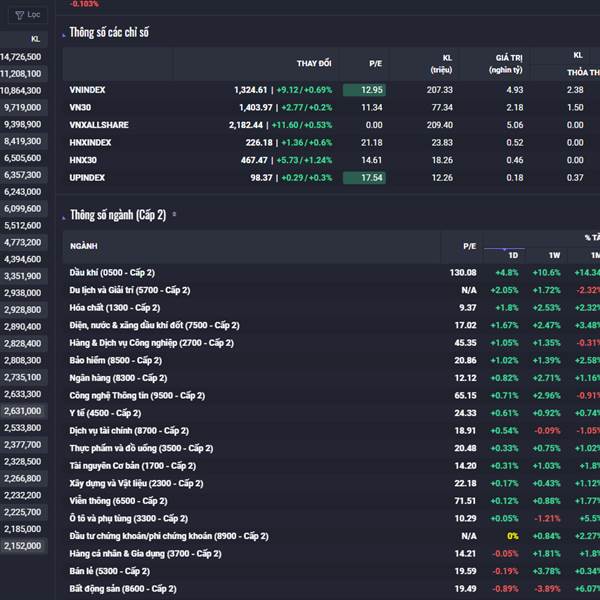This screenshot has width=600, height=600.
Task: Sort by the 1D column header
Action: click(x=513, y=255)
